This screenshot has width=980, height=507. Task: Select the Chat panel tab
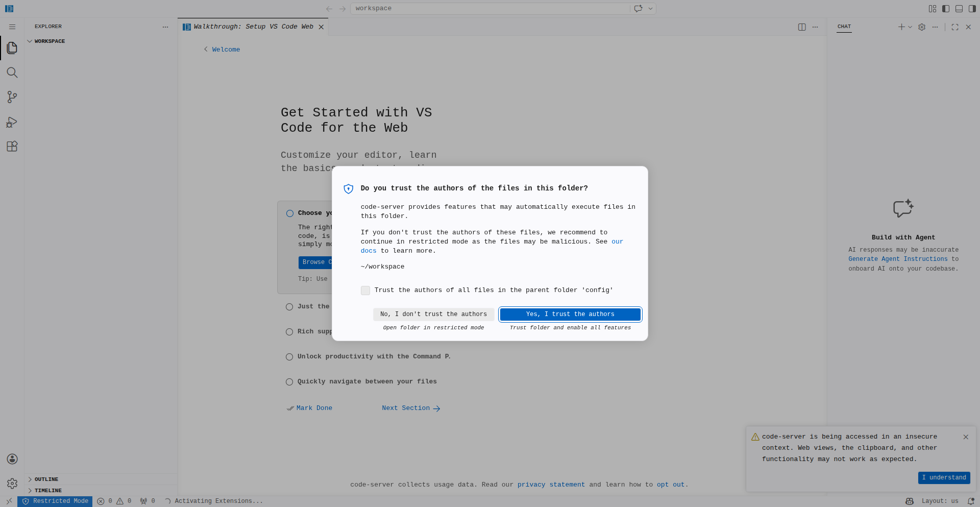(x=844, y=27)
